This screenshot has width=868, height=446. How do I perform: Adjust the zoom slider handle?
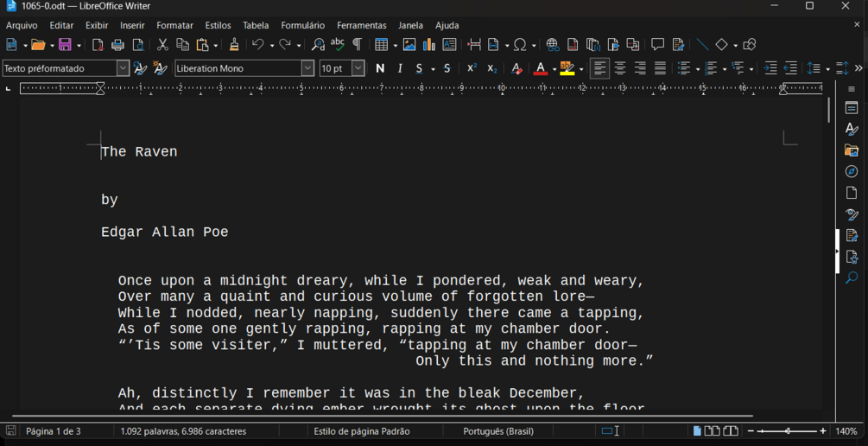[x=788, y=431]
